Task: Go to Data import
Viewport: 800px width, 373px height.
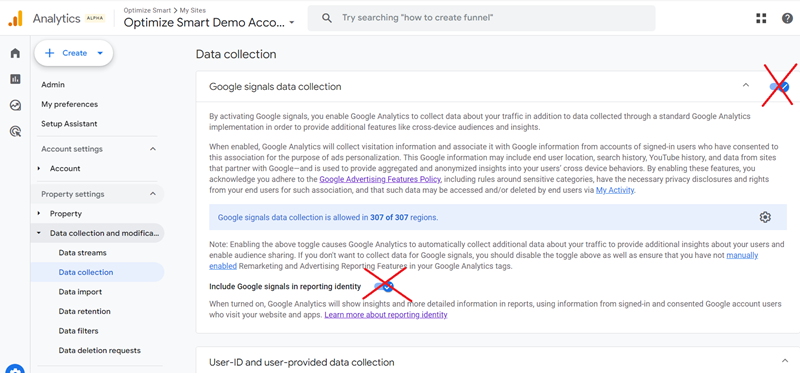Action: point(80,292)
